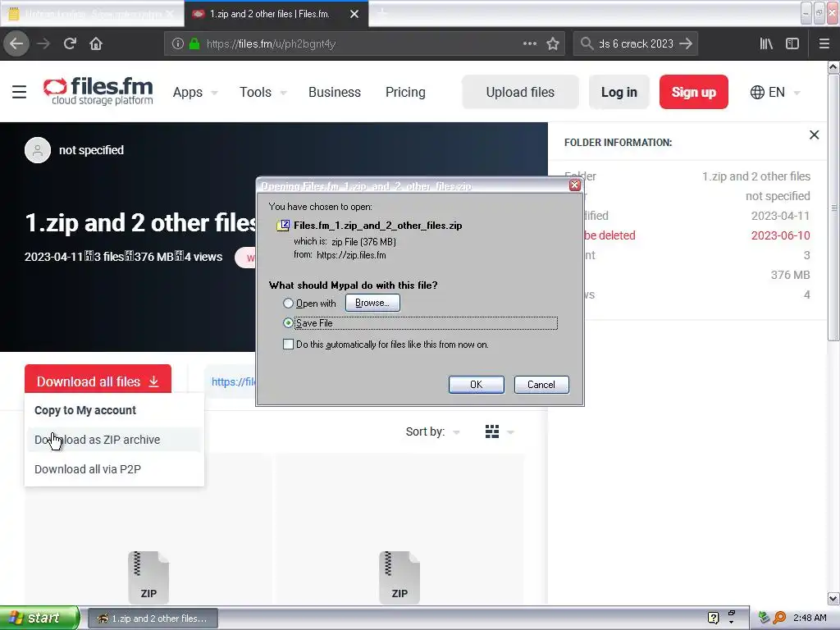Bookmark this page with the star icon

(x=553, y=44)
